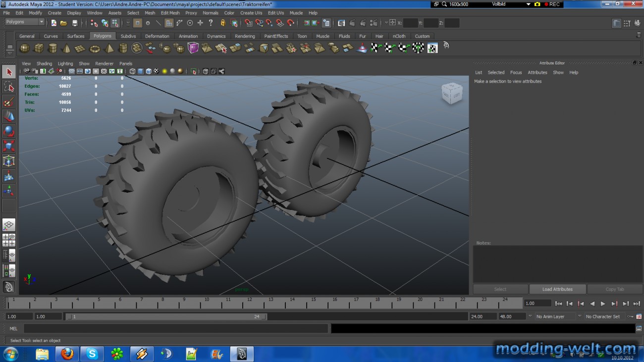Click the Focus menu in Attribute Editor
Viewport: 644px width, 362px height.
click(x=516, y=72)
